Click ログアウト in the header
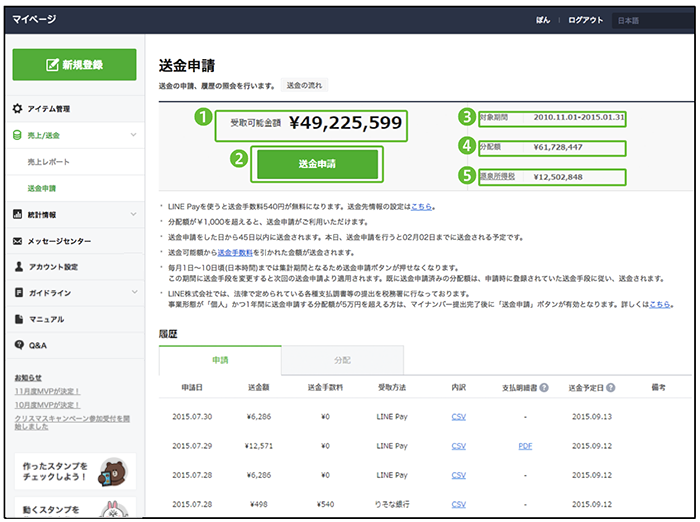This screenshot has width=700, height=522. pos(585,20)
